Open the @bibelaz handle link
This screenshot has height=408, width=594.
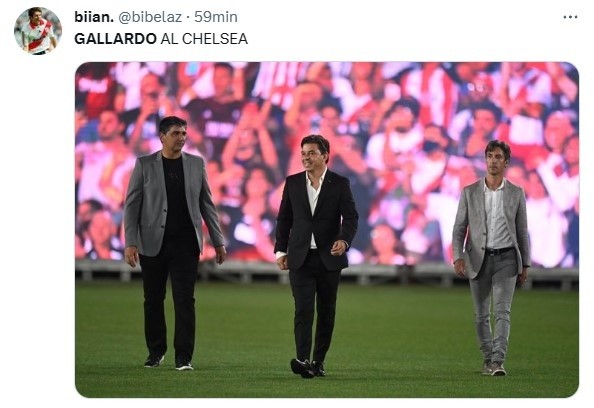[150, 17]
